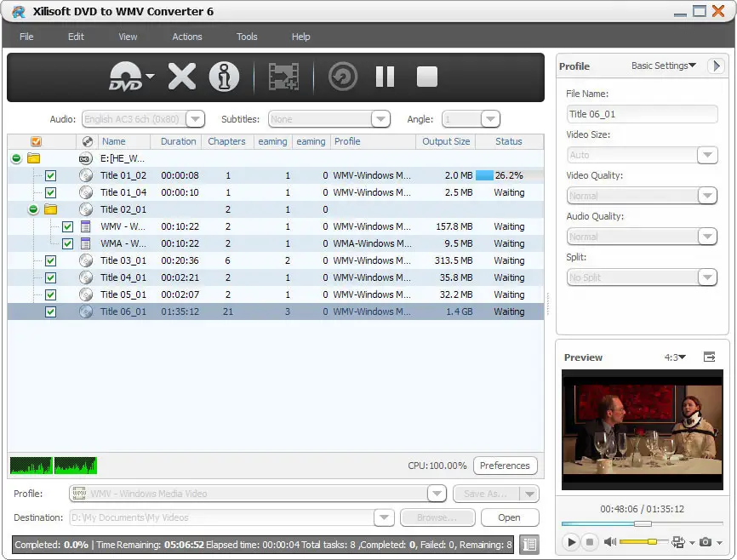Click the convert checked items icon
Viewport: 737px width, 560px height.
283,76
